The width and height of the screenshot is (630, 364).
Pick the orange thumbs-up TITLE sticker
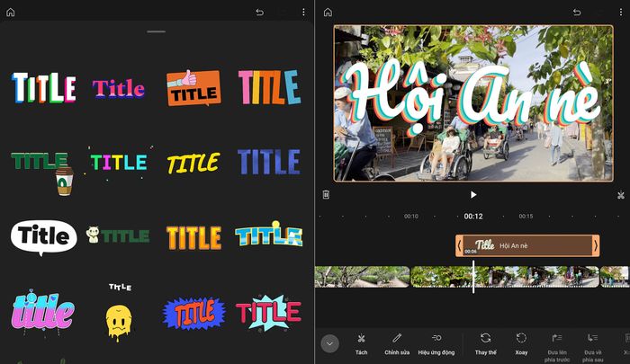click(x=193, y=88)
